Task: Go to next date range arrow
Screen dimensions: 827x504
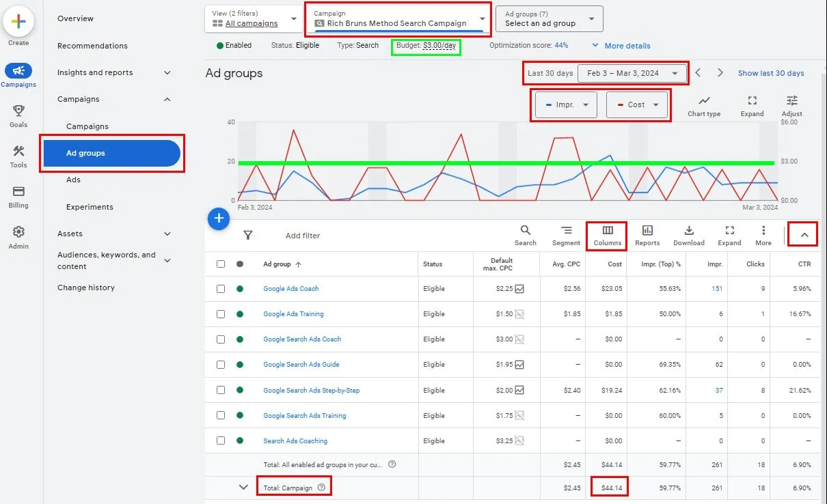Action: coord(720,73)
